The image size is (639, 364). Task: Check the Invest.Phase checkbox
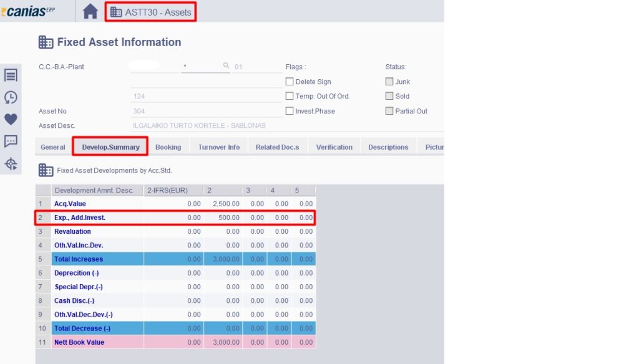(x=290, y=111)
